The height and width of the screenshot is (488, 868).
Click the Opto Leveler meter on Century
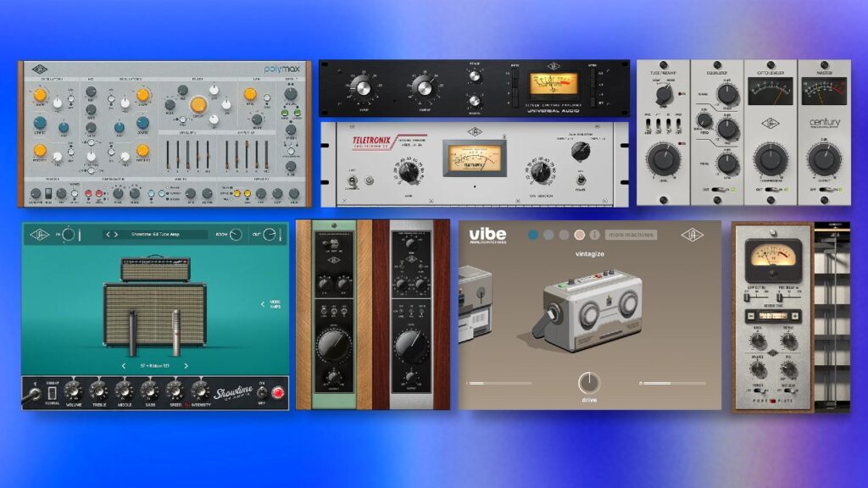[x=770, y=91]
